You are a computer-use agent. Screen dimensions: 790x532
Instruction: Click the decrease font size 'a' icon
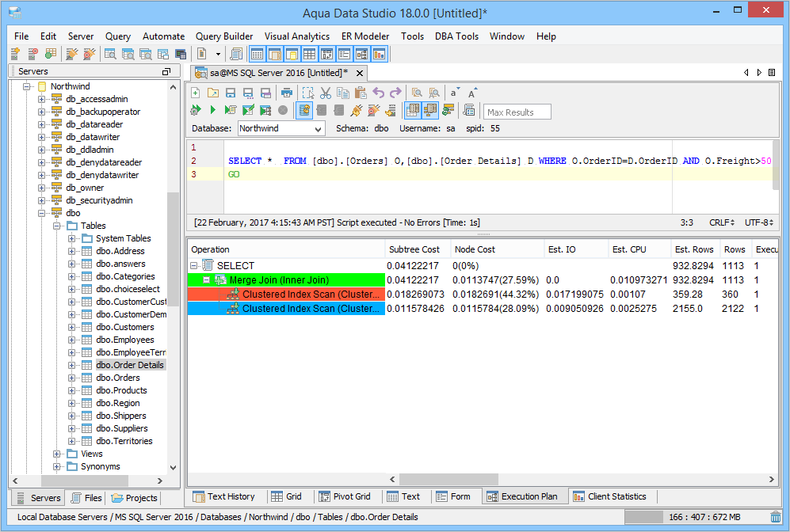454,93
